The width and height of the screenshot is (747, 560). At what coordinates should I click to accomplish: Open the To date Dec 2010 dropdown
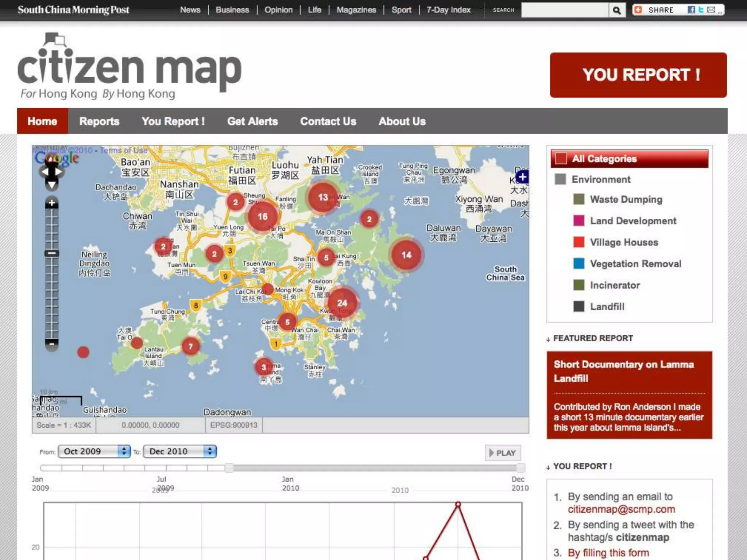(x=180, y=451)
